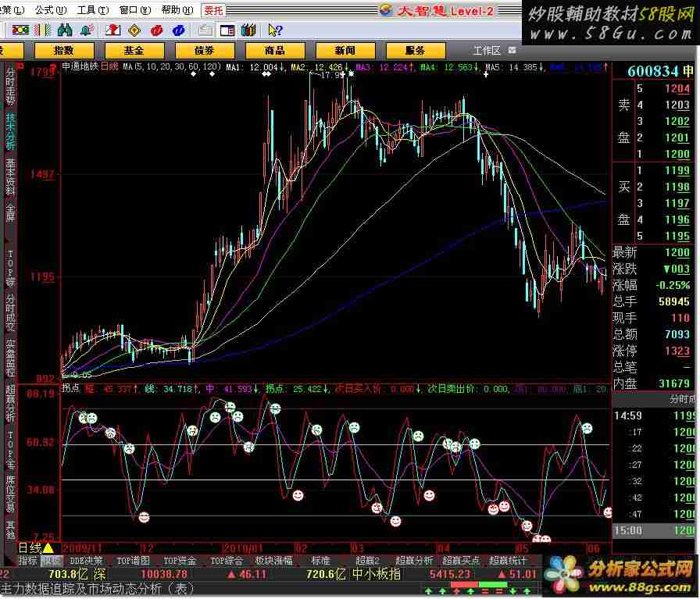Click the alarm bell alert icon
Viewport: 700px width, 599px height.
(87, 30)
